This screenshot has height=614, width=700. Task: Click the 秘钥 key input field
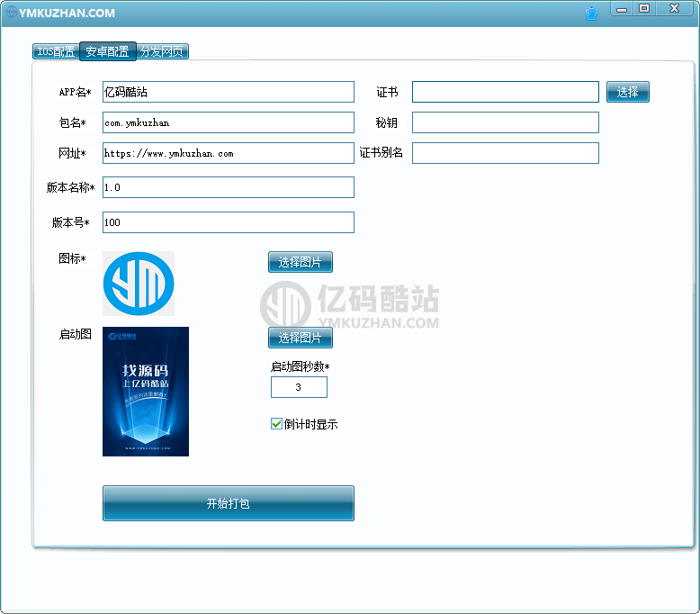(x=506, y=122)
